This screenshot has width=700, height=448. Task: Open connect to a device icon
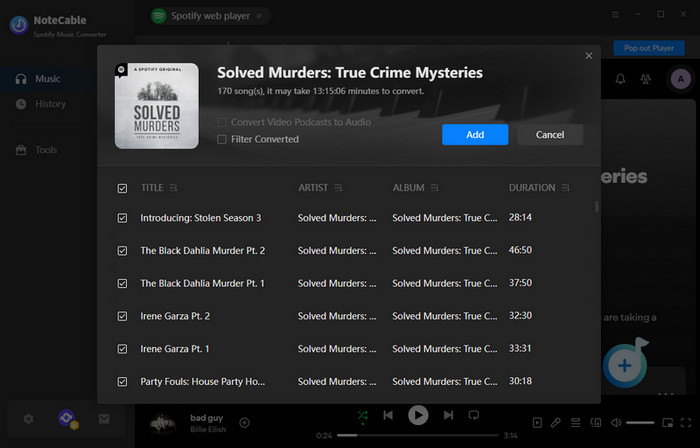point(596,423)
